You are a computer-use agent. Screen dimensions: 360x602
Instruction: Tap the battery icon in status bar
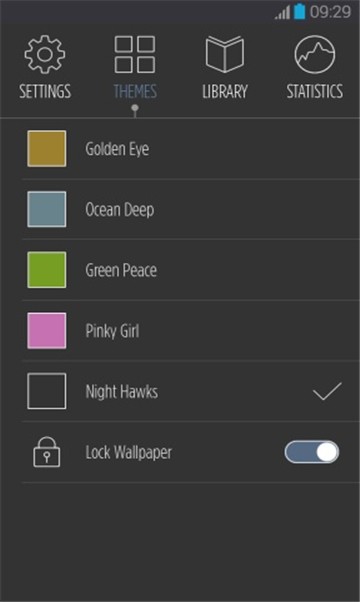point(299,11)
